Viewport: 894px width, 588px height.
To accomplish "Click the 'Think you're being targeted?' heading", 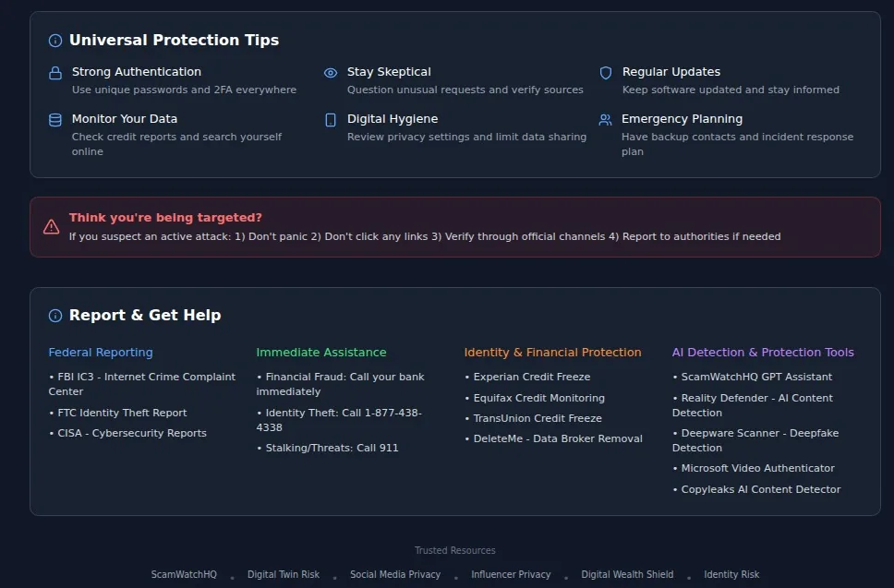I will pyautogui.click(x=165, y=218).
